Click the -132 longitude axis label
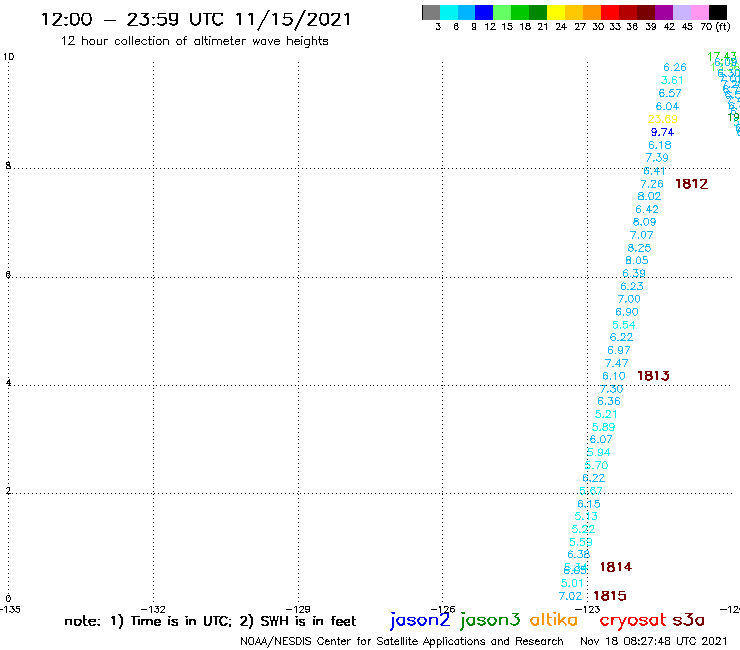The height and width of the screenshot is (650, 740). point(153,609)
